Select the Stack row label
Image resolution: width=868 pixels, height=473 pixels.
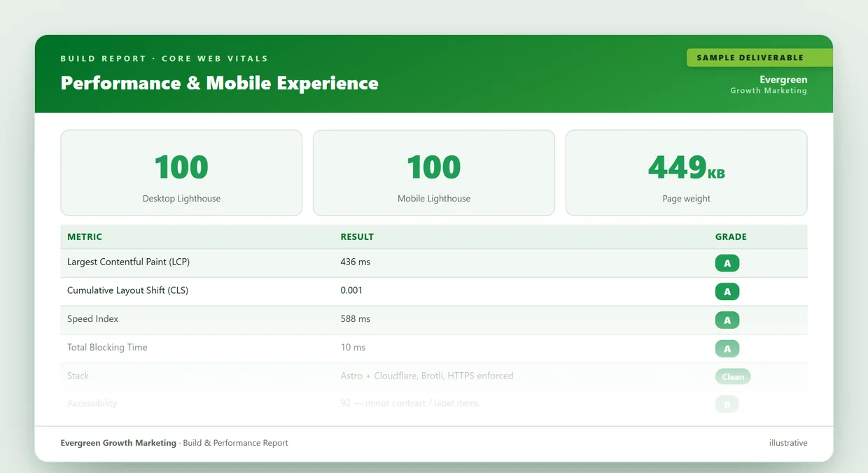click(78, 376)
